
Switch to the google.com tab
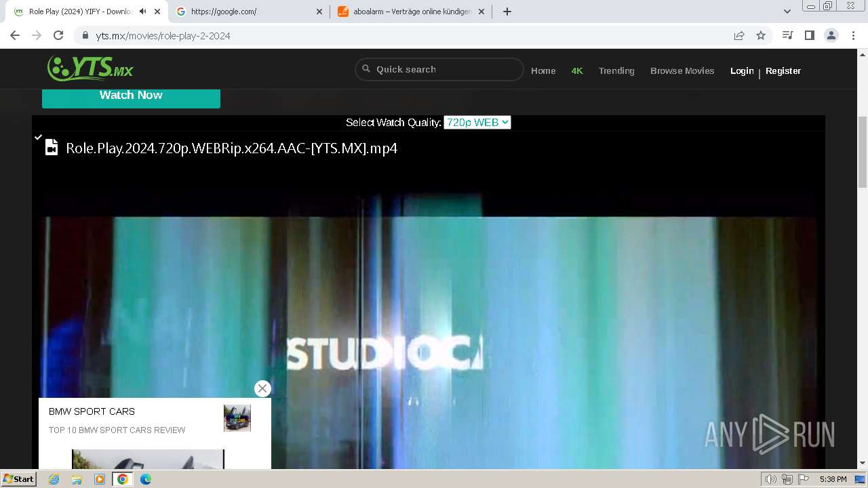click(x=249, y=12)
